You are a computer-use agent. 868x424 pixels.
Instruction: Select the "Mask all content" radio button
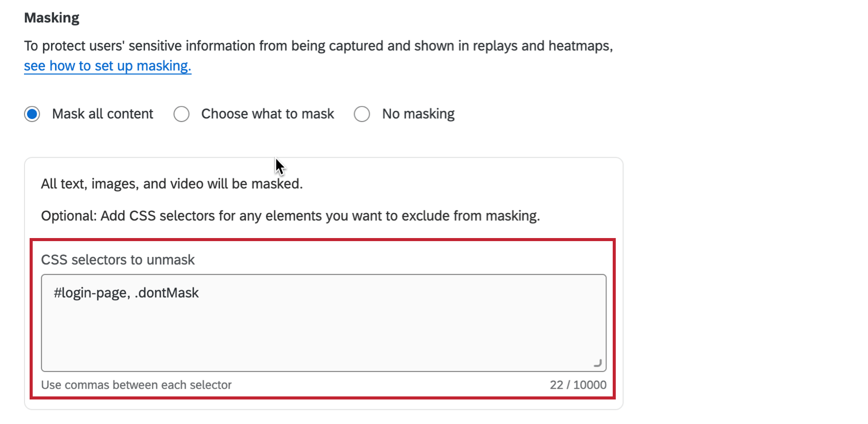point(32,114)
